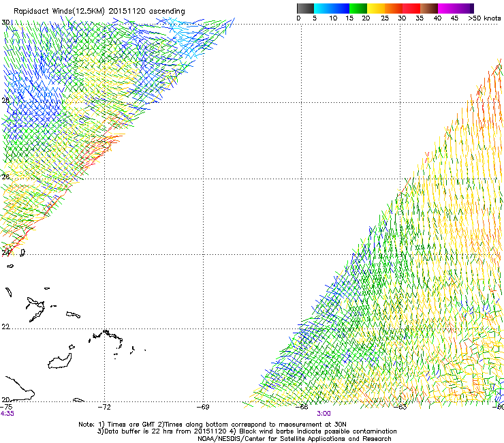Image resolution: width=504 pixels, height=443 pixels.
Task: Click the purple pass time "4:35"
Action: coord(7,414)
